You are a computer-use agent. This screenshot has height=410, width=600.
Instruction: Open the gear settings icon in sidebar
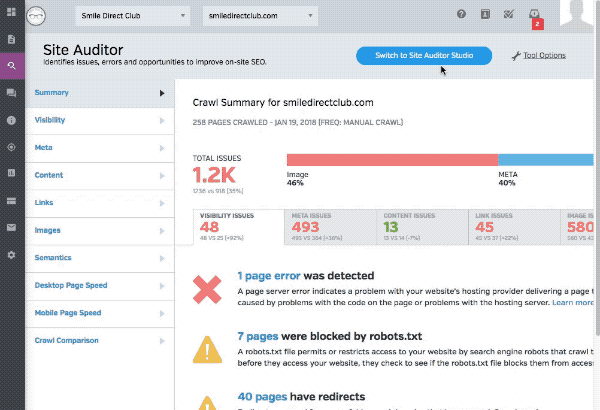tap(11, 255)
